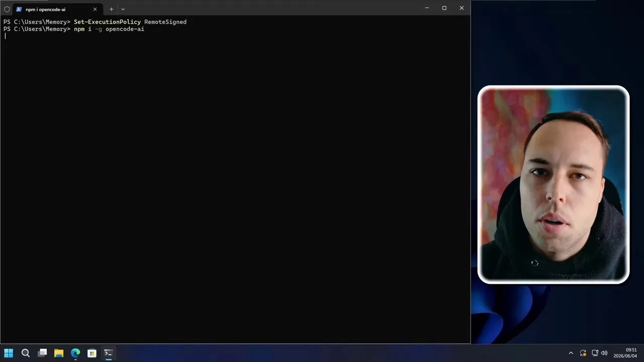Open network settings tray icon
Viewport: 644px width, 362px height.
point(595,353)
